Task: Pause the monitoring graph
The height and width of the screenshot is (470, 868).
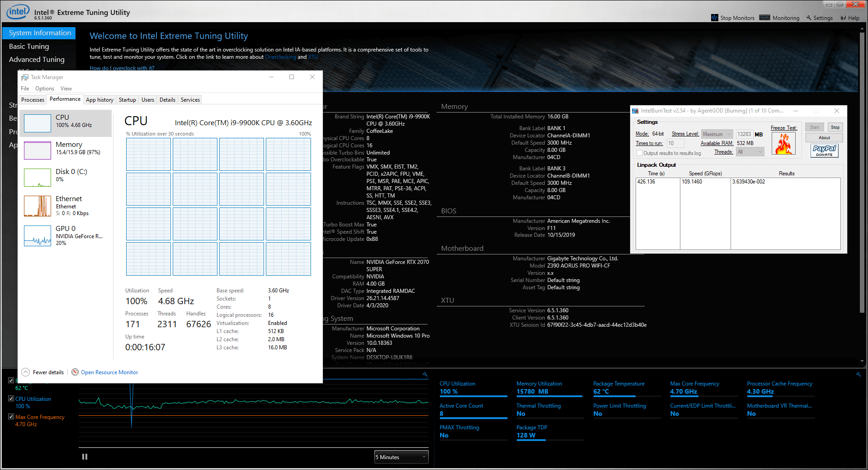Action: pyautogui.click(x=85, y=457)
